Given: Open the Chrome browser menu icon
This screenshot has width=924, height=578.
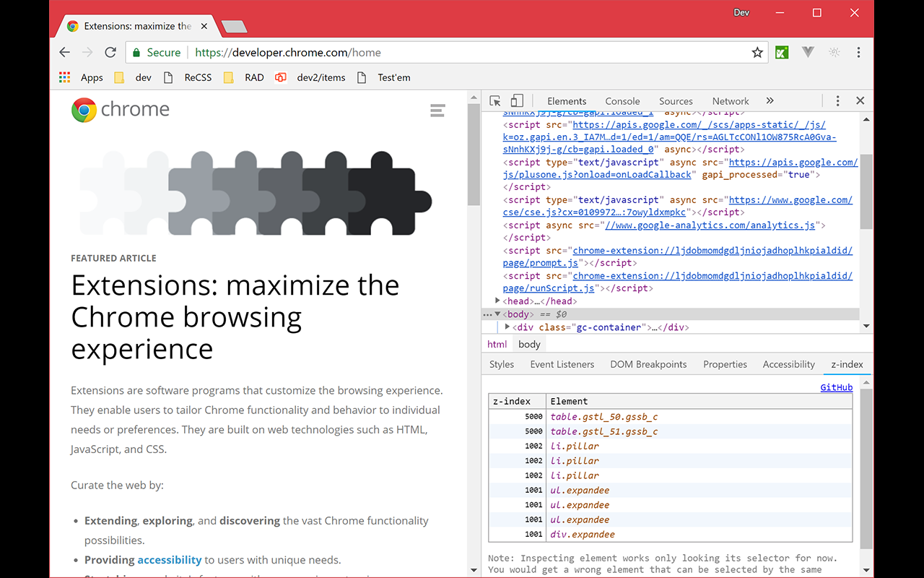Looking at the screenshot, I should (x=858, y=52).
